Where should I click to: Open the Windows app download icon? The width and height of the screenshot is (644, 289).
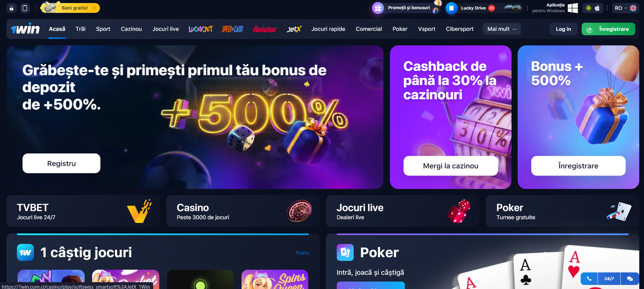click(573, 8)
